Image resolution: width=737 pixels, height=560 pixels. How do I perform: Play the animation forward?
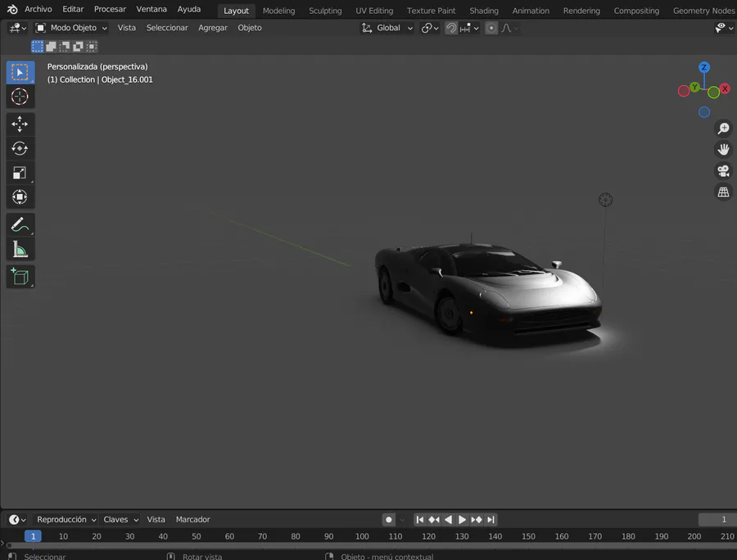pyautogui.click(x=462, y=520)
